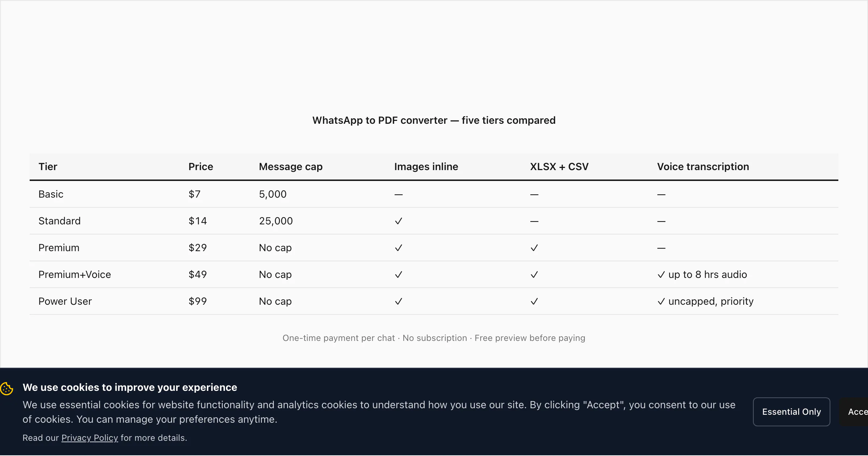Click XLSX + CSV checkmark in Premium+Voice row
Screen dimensions: 868x456
[x=534, y=275]
